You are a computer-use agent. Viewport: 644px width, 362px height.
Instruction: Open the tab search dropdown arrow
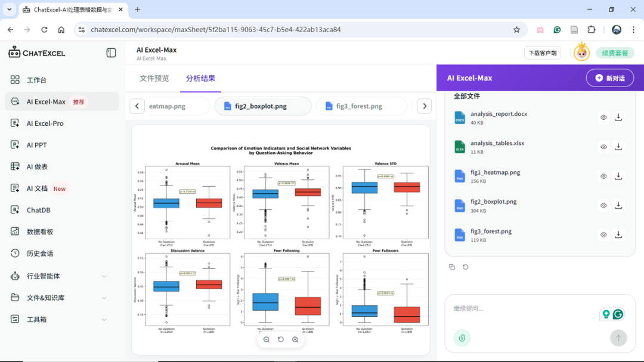(x=10, y=10)
